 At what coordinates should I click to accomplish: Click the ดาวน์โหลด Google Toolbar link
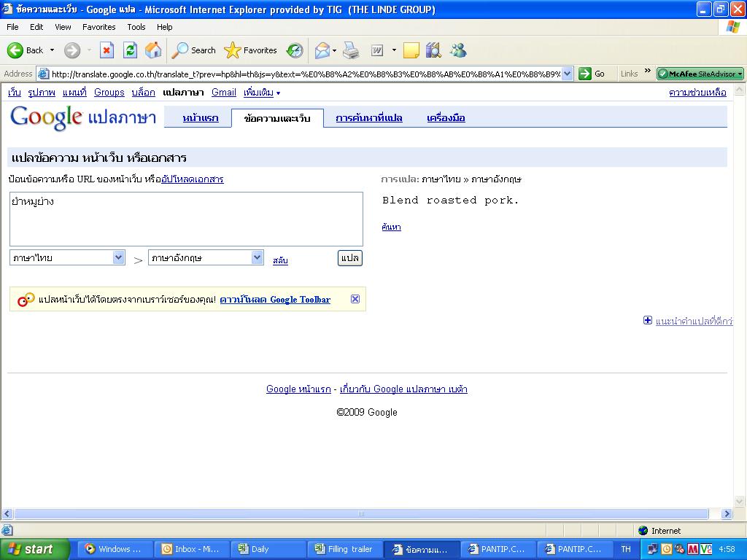(275, 300)
